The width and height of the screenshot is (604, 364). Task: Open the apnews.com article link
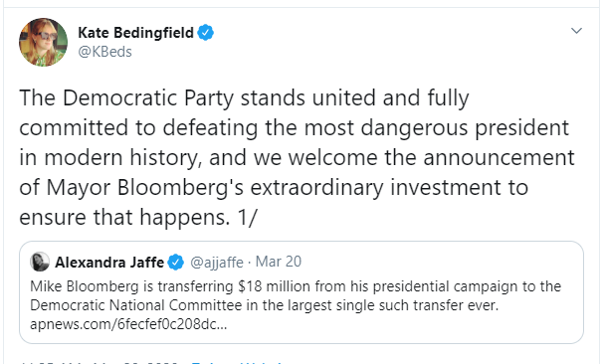[x=128, y=324]
